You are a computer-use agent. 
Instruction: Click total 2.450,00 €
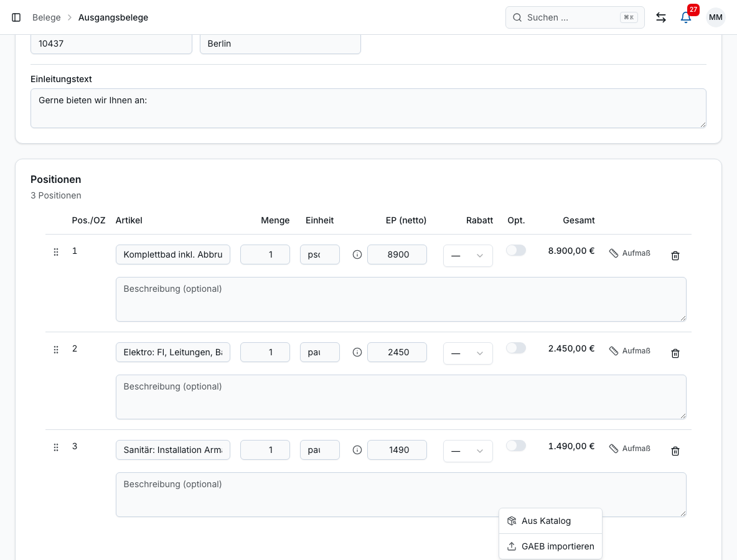point(571,348)
